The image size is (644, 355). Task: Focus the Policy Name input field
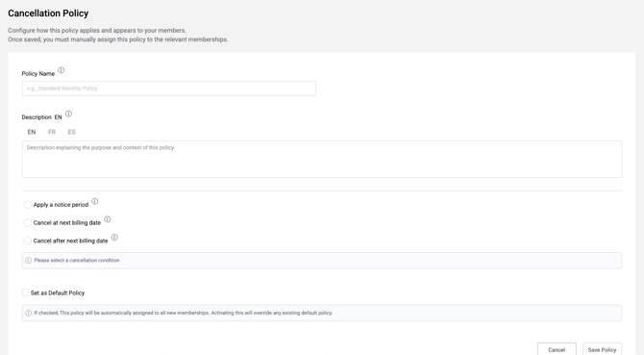169,89
